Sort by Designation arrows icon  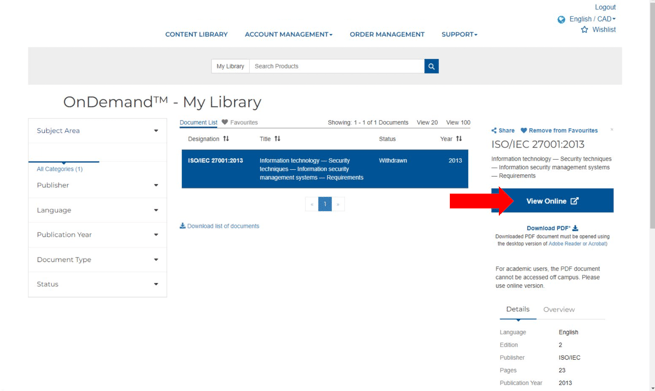coord(226,139)
